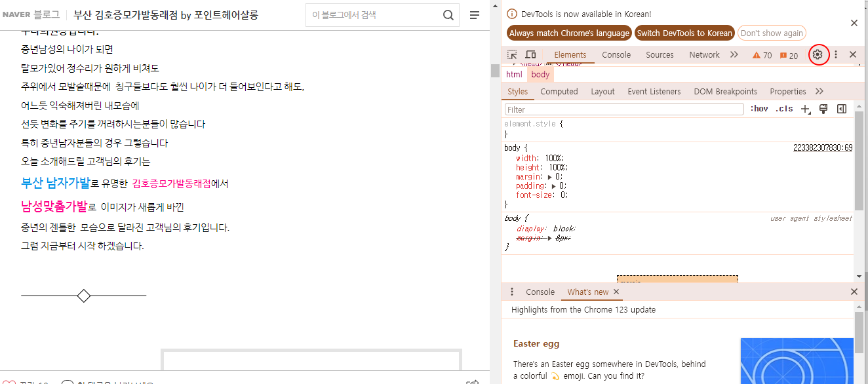Show more DevTools panels chevron

(x=734, y=54)
